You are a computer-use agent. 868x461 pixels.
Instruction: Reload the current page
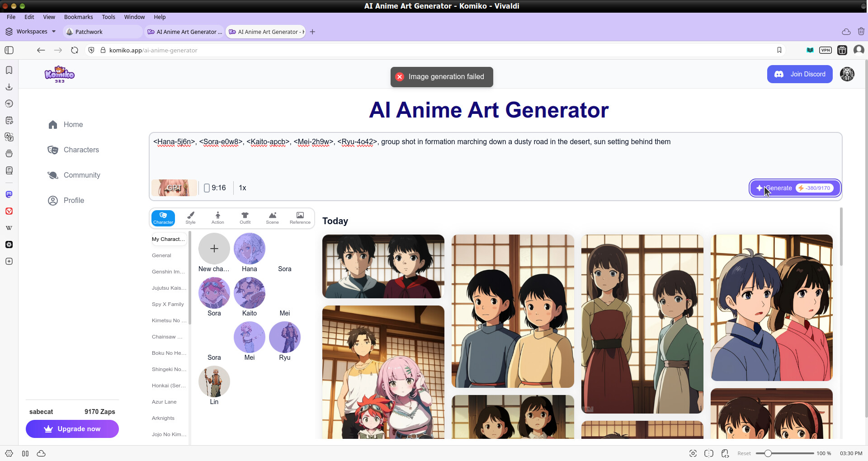pos(75,50)
